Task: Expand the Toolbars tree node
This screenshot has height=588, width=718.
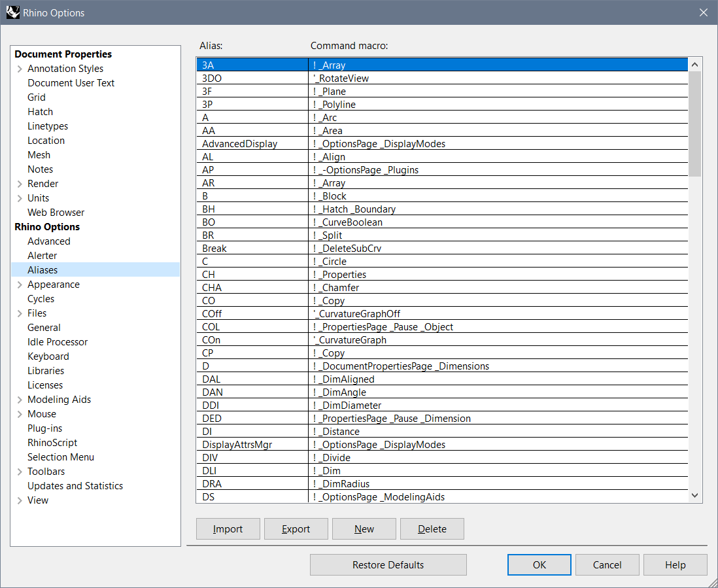Action: 20,472
